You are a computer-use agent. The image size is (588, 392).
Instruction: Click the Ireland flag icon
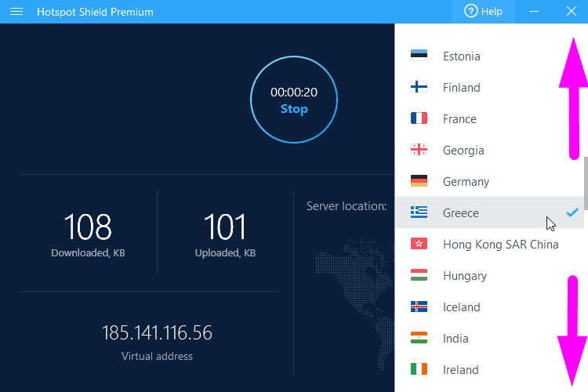coord(419,369)
